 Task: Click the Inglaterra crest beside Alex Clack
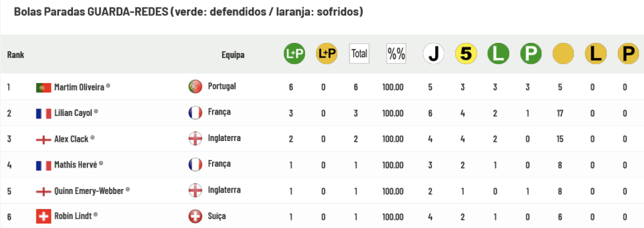click(x=195, y=139)
